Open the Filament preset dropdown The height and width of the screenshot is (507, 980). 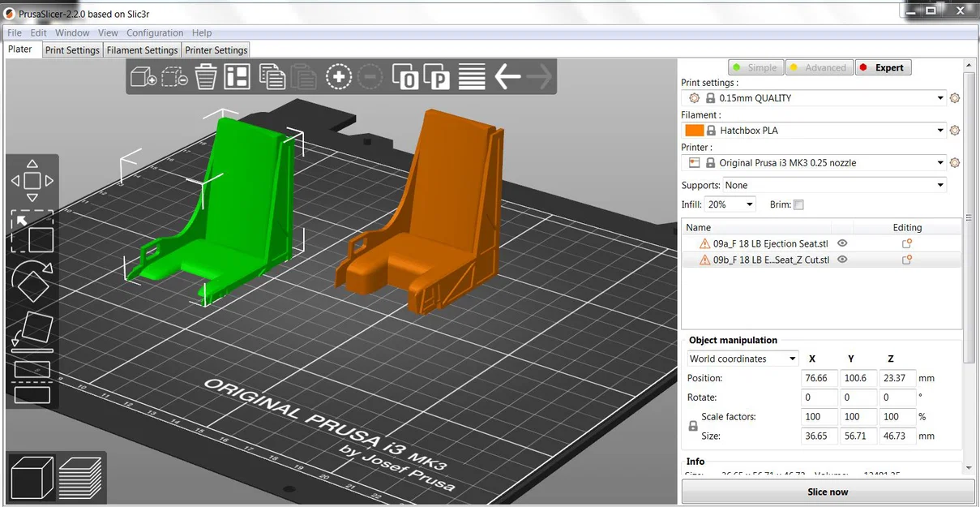tap(940, 131)
